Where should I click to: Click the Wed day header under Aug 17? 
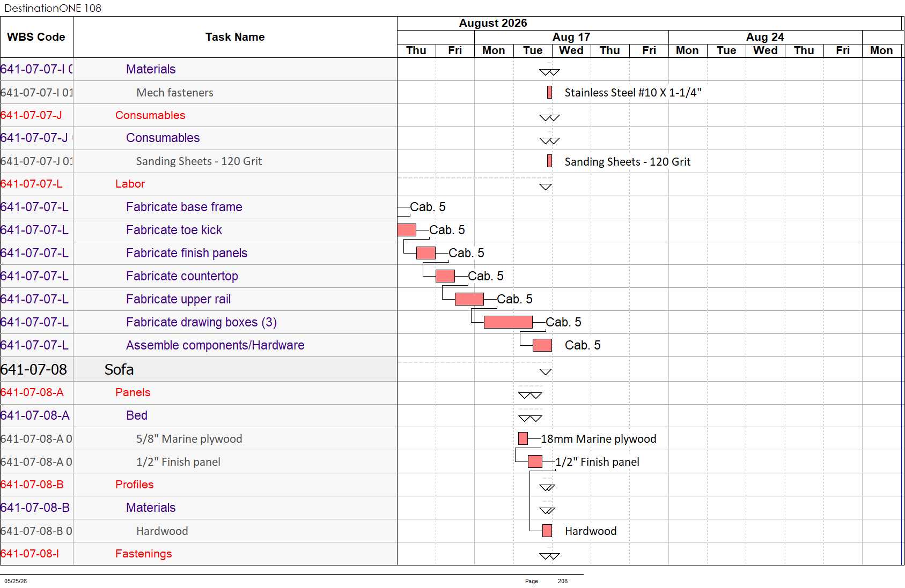pos(571,50)
